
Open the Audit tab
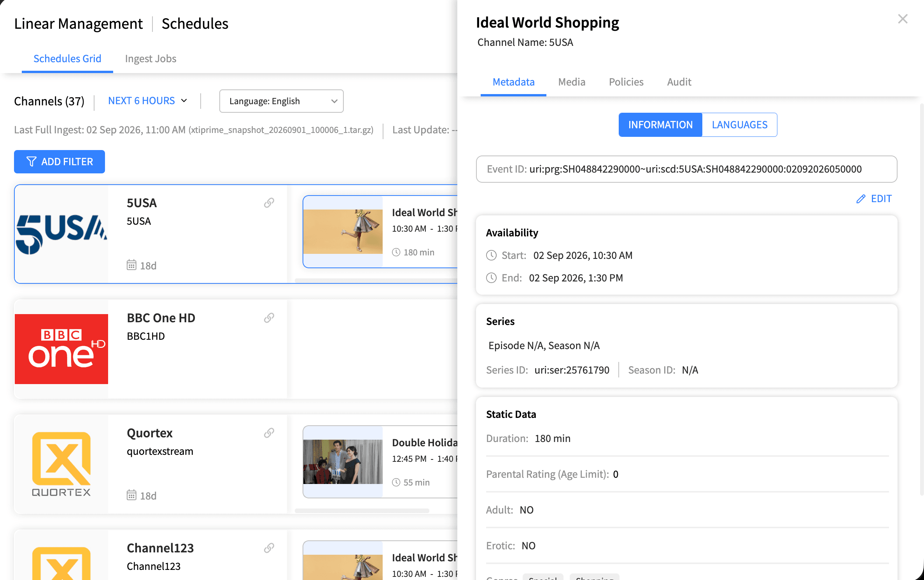click(x=679, y=82)
